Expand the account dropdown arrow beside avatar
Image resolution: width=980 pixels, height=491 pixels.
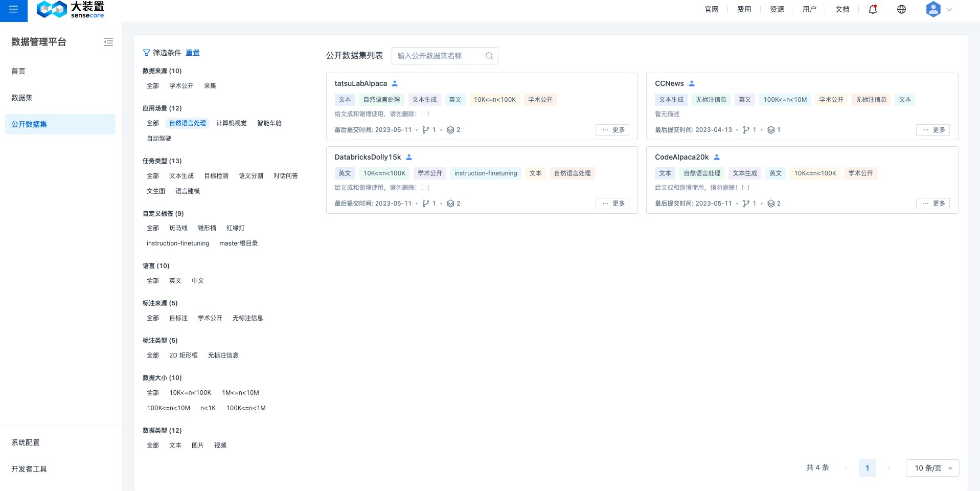pos(949,10)
